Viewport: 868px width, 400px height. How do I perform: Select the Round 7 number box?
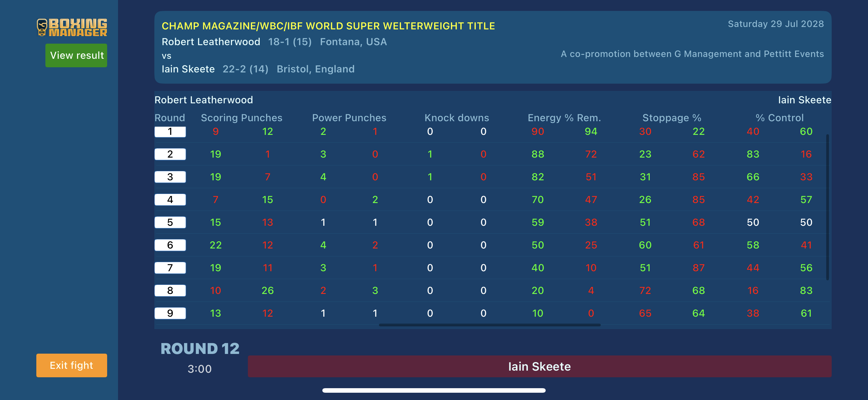(x=170, y=268)
